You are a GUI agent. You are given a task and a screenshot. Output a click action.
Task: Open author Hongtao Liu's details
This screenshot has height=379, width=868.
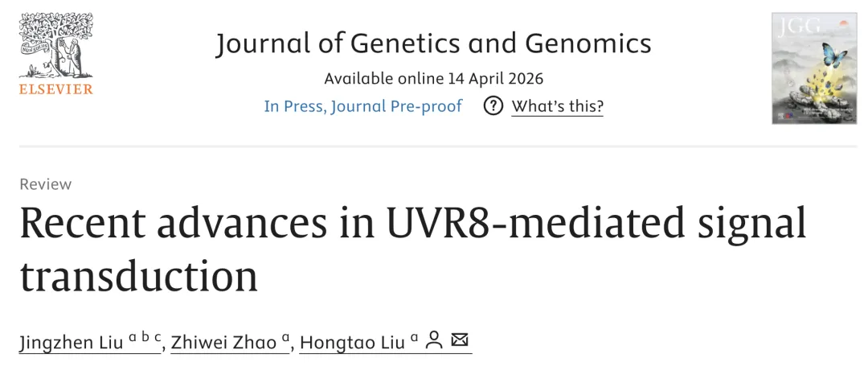[353, 343]
